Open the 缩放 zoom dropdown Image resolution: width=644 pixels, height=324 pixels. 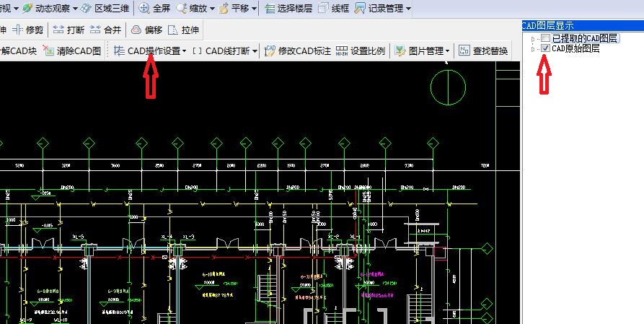point(212,8)
